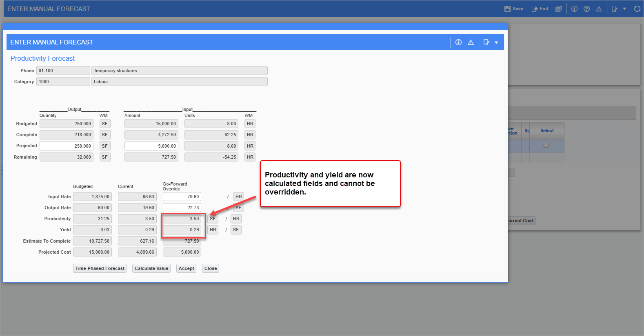This screenshot has width=644, height=336.
Task: Click the Select column header in the background grid
Action: [x=547, y=130]
